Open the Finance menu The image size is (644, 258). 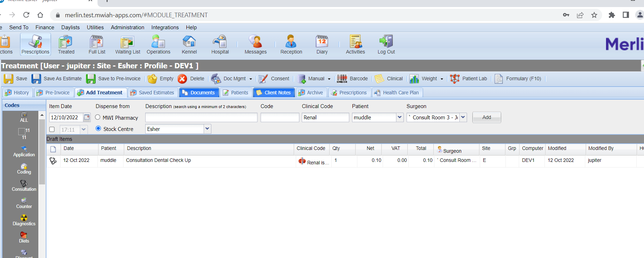45,27
